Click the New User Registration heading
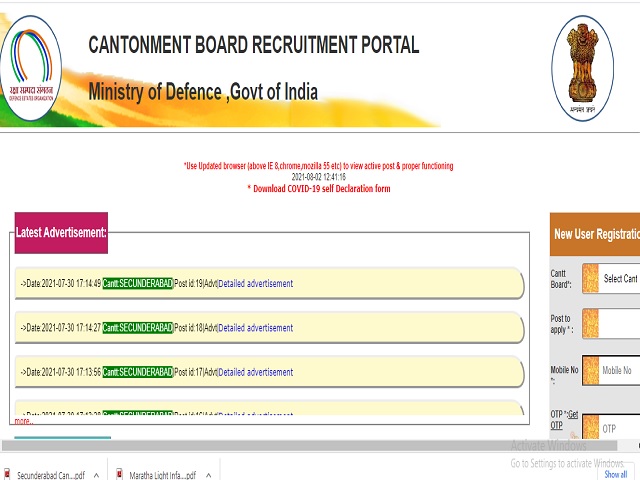Image resolution: width=640 pixels, height=480 pixels. [x=595, y=234]
